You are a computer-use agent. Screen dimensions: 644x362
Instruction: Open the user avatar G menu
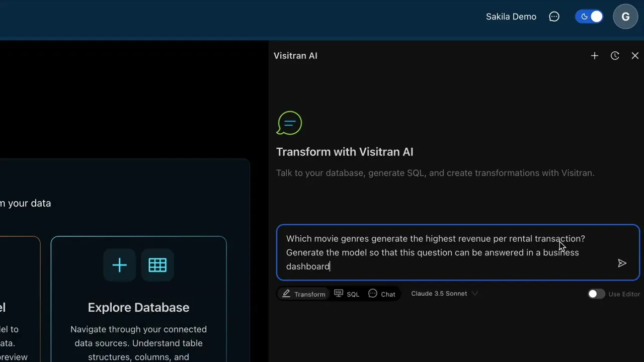point(625,17)
